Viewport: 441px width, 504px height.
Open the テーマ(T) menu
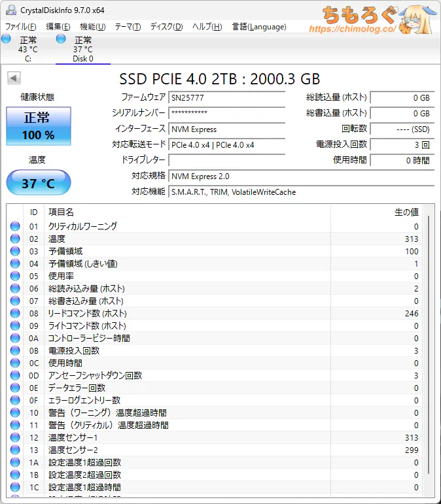128,27
